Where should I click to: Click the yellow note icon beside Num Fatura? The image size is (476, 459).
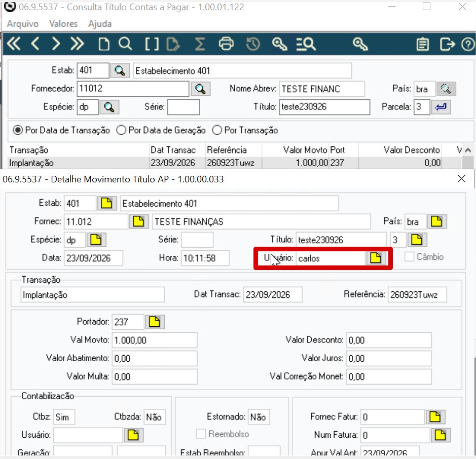click(x=441, y=435)
